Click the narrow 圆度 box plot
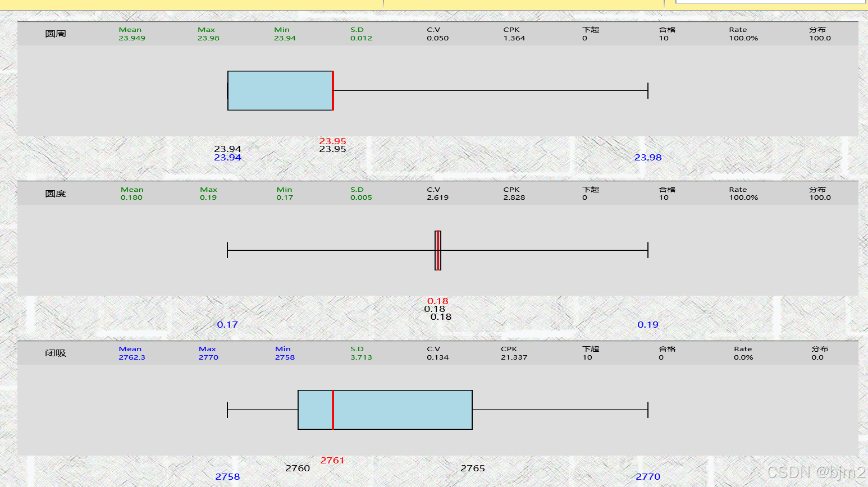 tap(437, 251)
